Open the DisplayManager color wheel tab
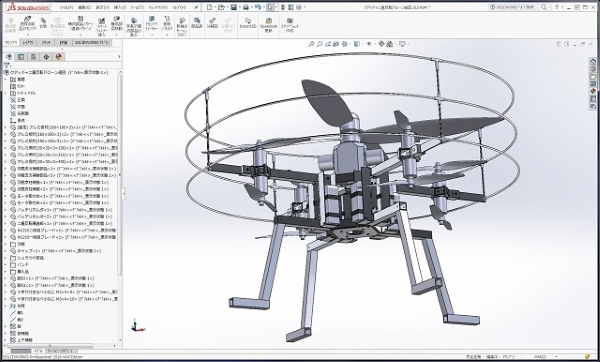The image size is (600, 362). (59, 57)
